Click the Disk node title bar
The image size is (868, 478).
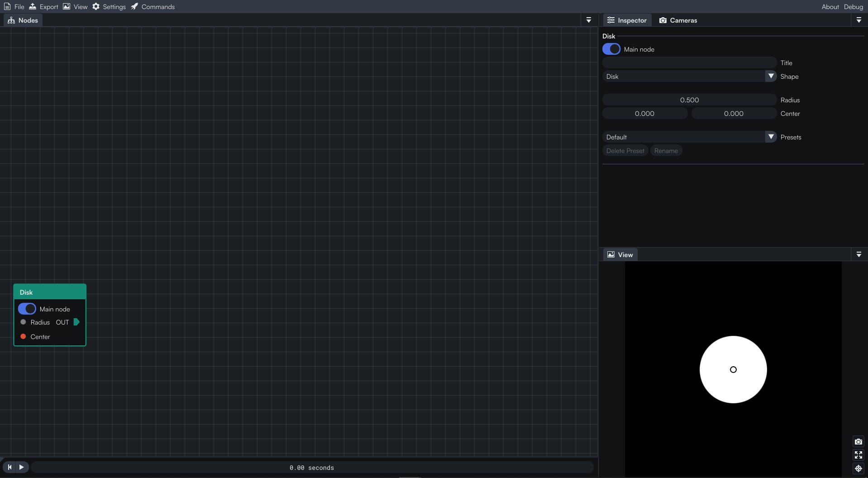coord(50,292)
